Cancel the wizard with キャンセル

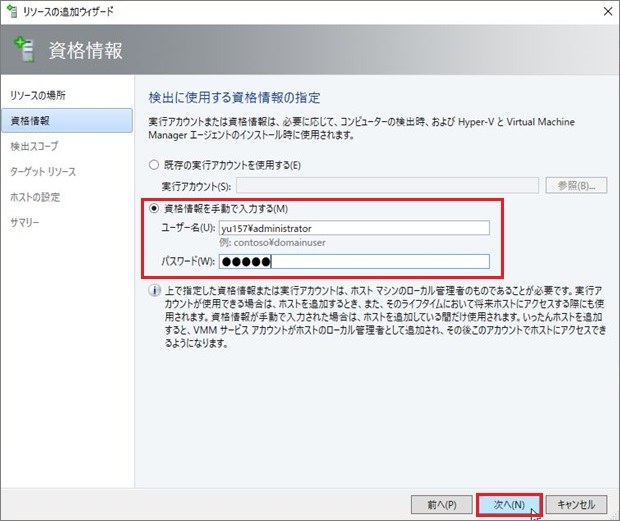click(x=577, y=504)
